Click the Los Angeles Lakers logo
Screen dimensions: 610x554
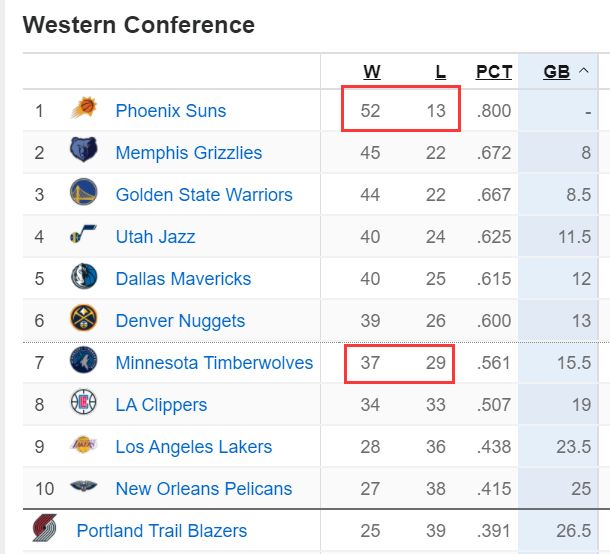click(x=84, y=446)
